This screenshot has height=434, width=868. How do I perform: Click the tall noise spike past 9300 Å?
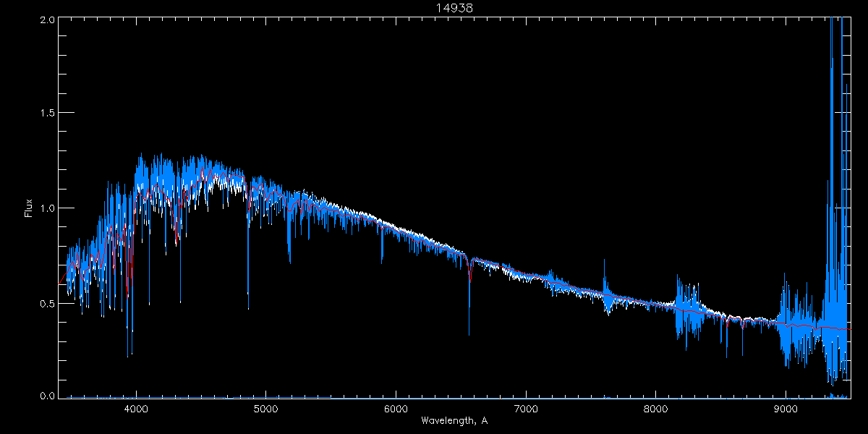[x=832, y=72]
